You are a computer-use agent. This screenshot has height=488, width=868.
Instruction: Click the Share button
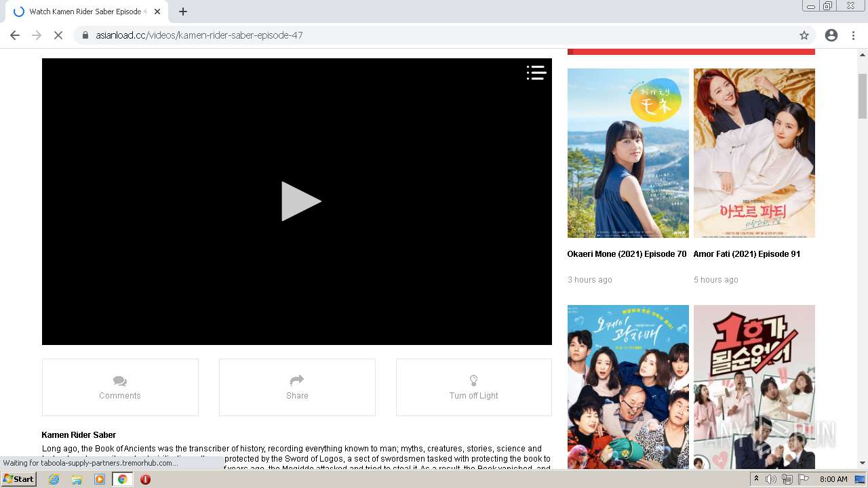[297, 387]
